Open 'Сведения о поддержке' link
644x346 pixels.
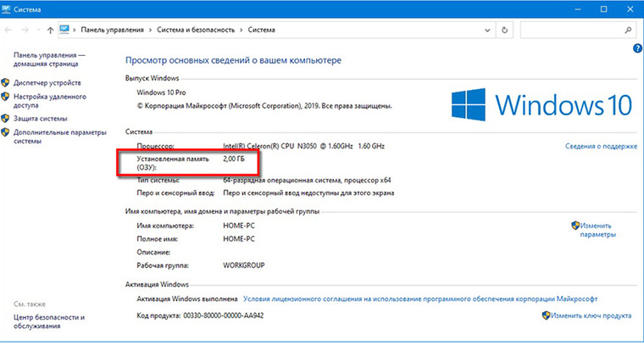[x=602, y=146]
